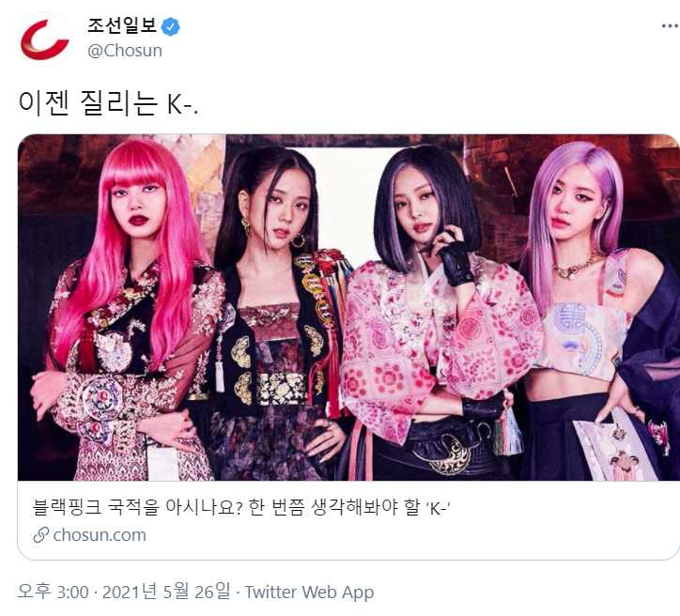680x616 pixels.
Task: Click the tweet text 이젠 질리는 K-.
Action: (108, 103)
